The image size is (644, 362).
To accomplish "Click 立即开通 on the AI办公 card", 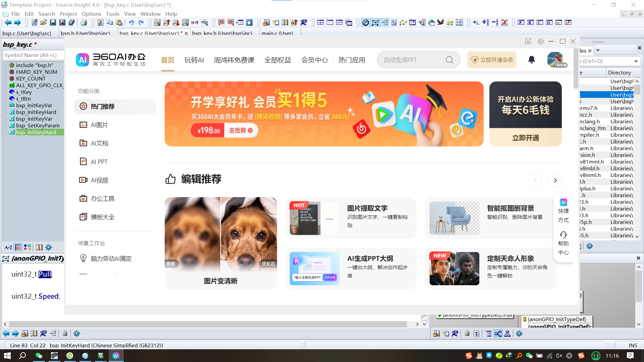I will 525,138.
